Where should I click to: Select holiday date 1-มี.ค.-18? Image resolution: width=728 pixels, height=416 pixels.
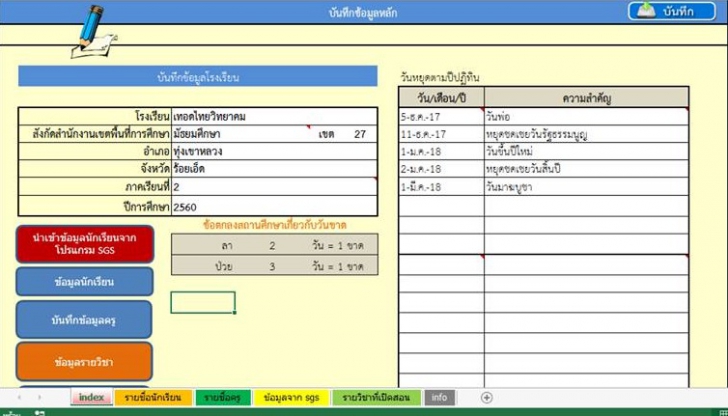point(441,187)
